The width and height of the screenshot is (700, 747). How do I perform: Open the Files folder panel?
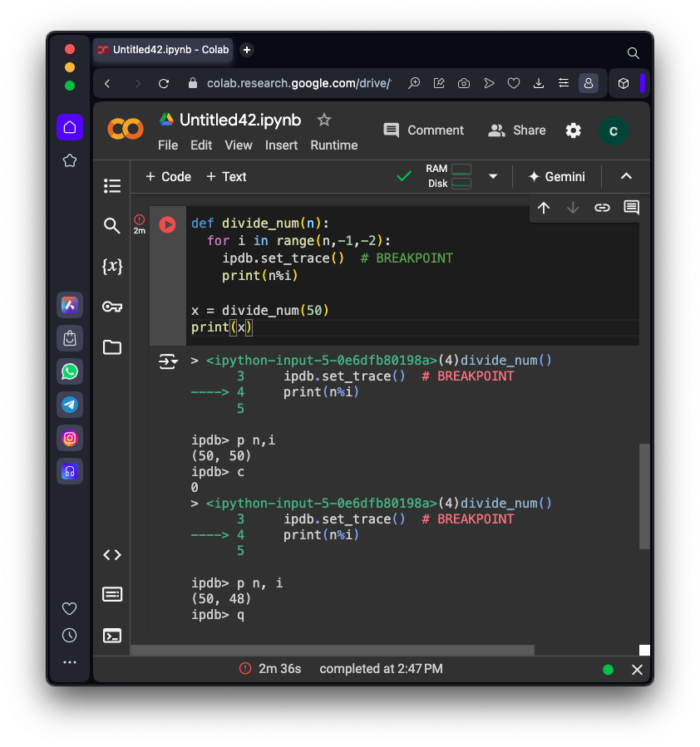coord(112,347)
